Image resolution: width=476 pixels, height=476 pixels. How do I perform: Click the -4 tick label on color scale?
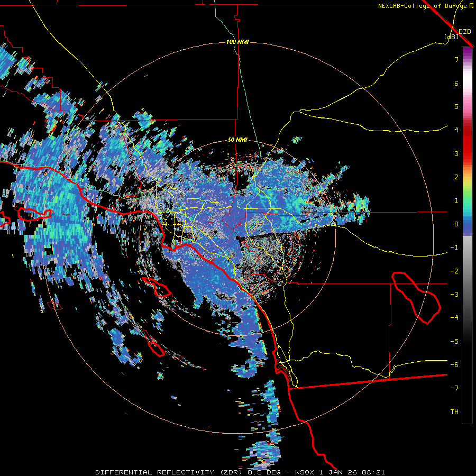454,318
